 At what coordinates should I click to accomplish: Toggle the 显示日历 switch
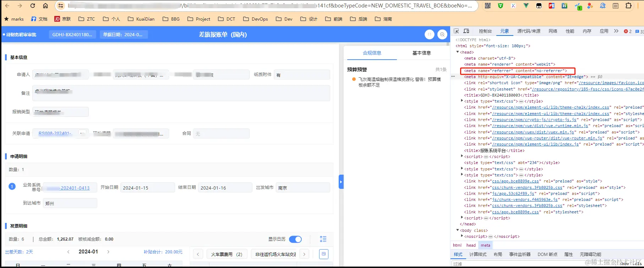coord(295,239)
